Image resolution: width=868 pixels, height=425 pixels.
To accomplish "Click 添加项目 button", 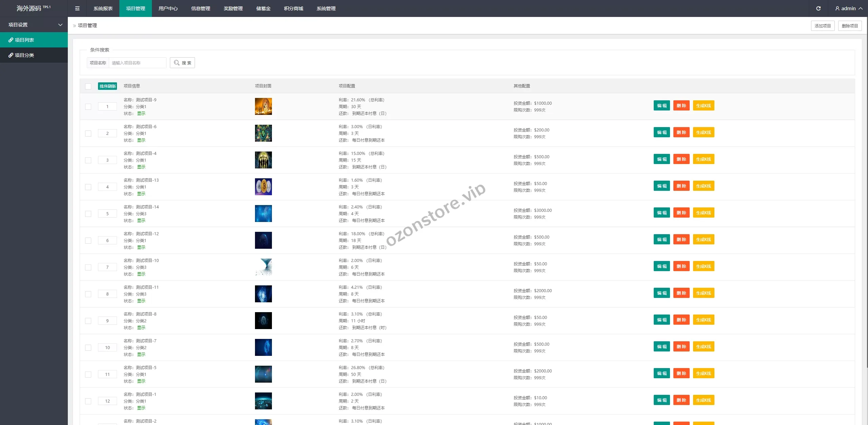I will (x=823, y=26).
